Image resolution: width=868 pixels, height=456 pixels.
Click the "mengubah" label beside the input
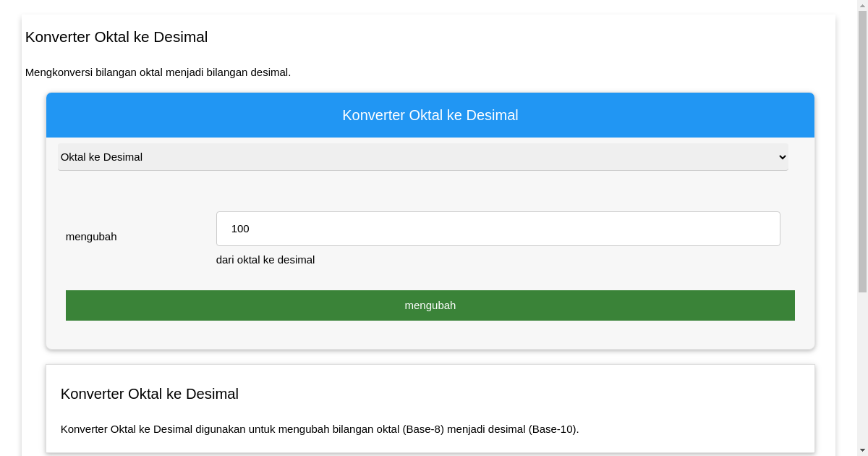click(91, 236)
